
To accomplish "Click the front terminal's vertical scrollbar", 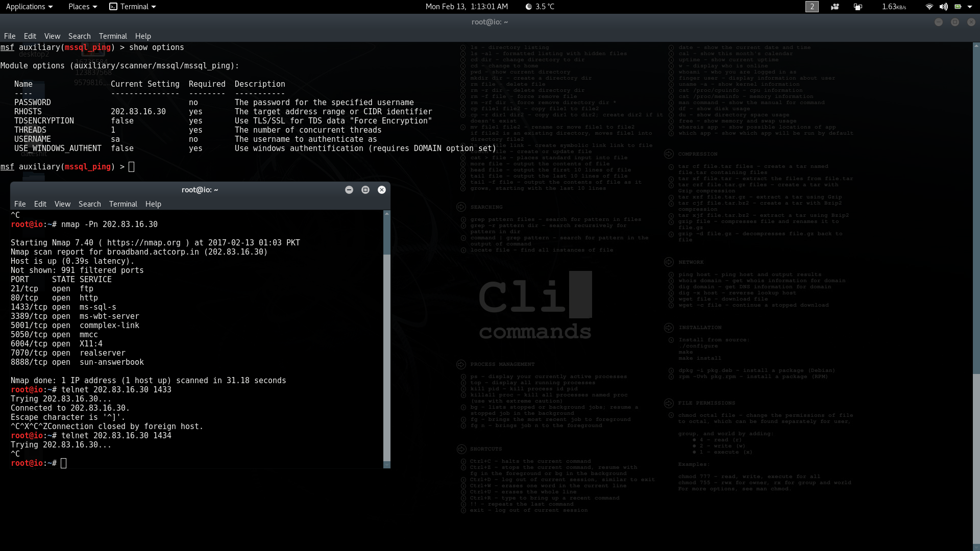I will point(387,339).
